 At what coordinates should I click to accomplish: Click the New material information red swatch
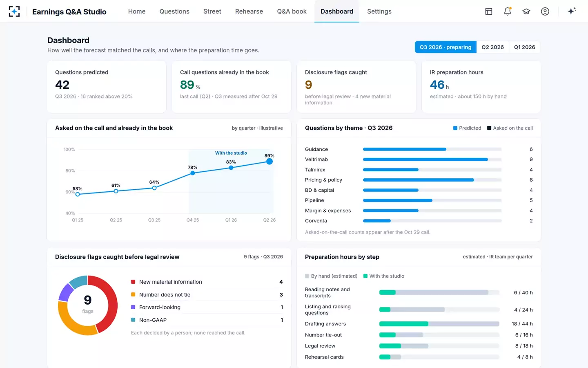[133, 282]
